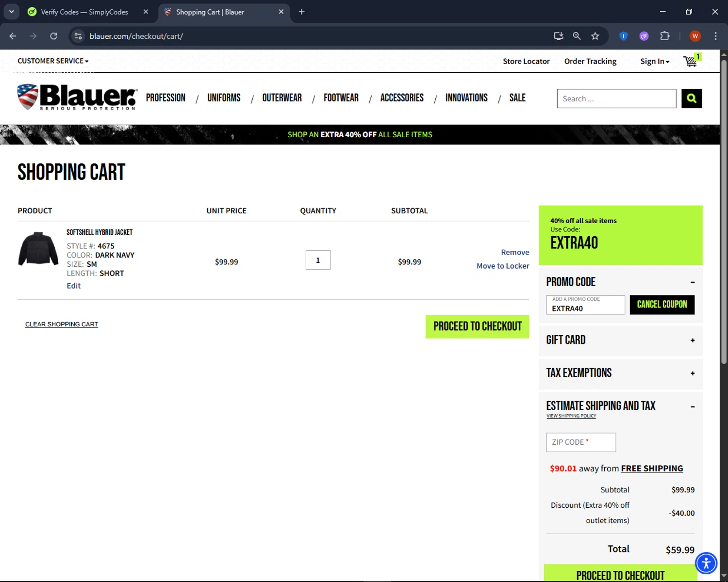Open the Accessories menu
The image size is (728, 582).
tap(402, 97)
